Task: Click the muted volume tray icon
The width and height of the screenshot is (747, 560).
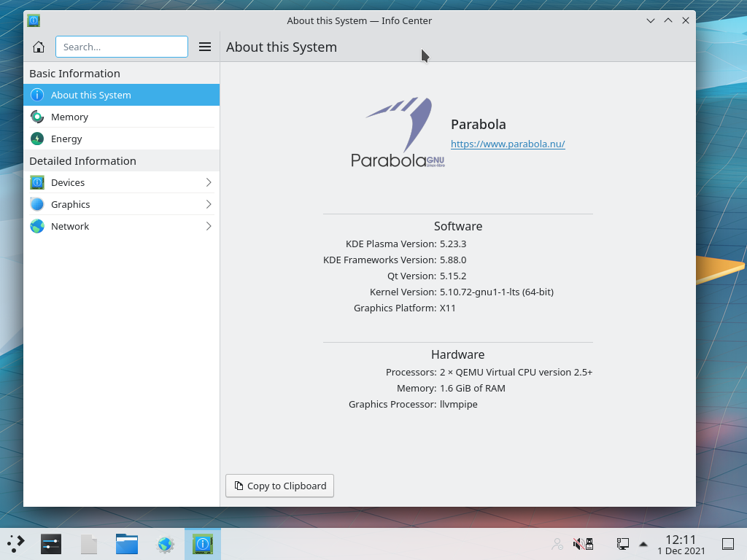Action: [578, 543]
